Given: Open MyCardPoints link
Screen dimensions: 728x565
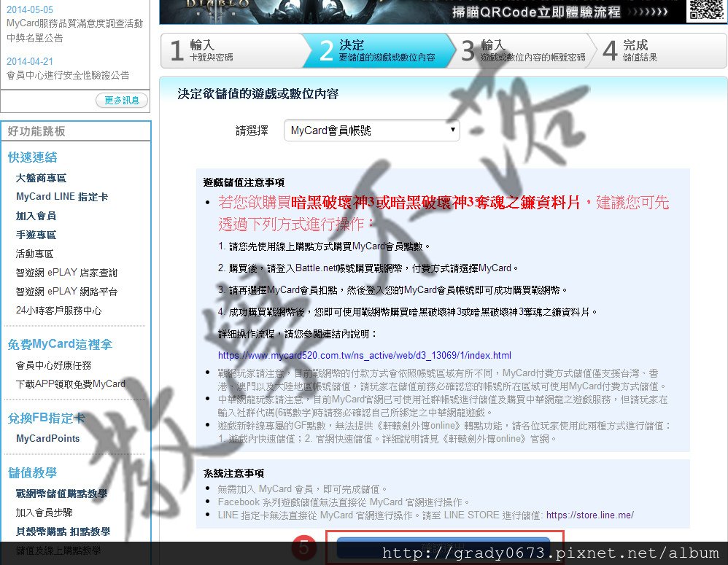Looking at the screenshot, I should tap(48, 438).
